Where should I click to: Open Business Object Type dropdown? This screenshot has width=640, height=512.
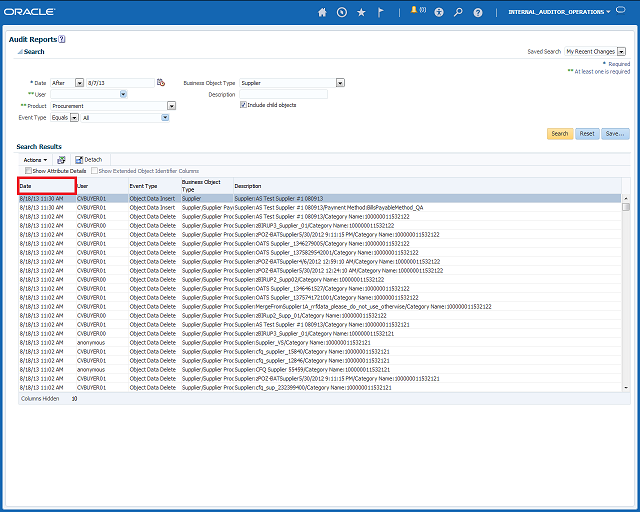pos(340,83)
